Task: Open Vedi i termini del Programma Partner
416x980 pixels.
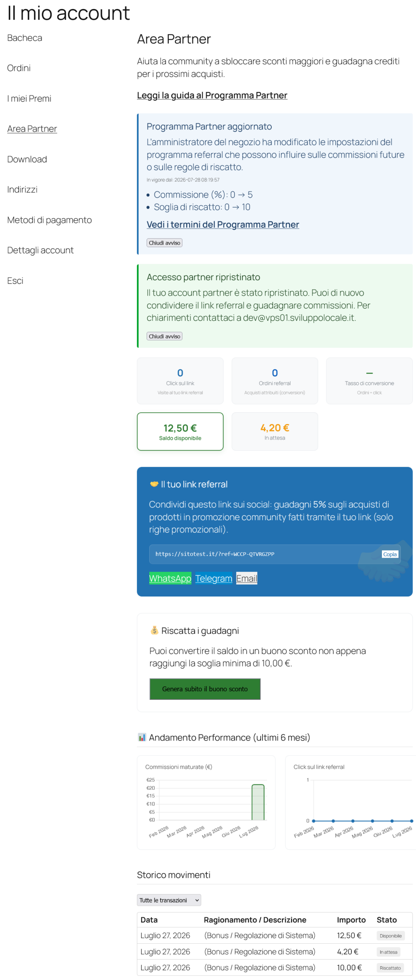Action: (223, 224)
